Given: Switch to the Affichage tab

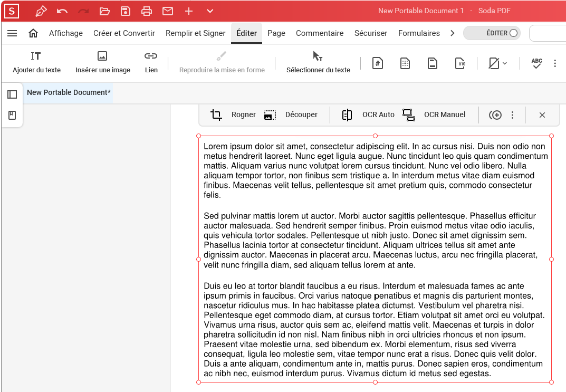Looking at the screenshot, I should click(x=66, y=33).
